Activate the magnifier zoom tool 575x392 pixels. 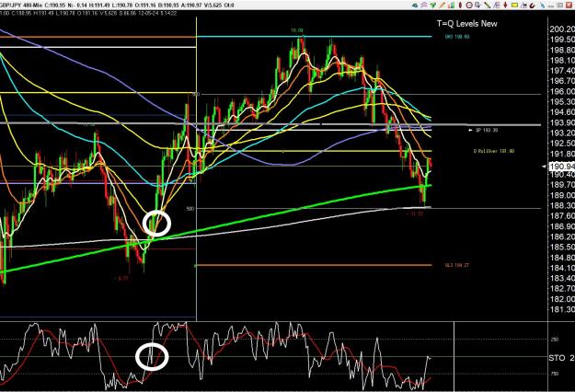point(477,6)
